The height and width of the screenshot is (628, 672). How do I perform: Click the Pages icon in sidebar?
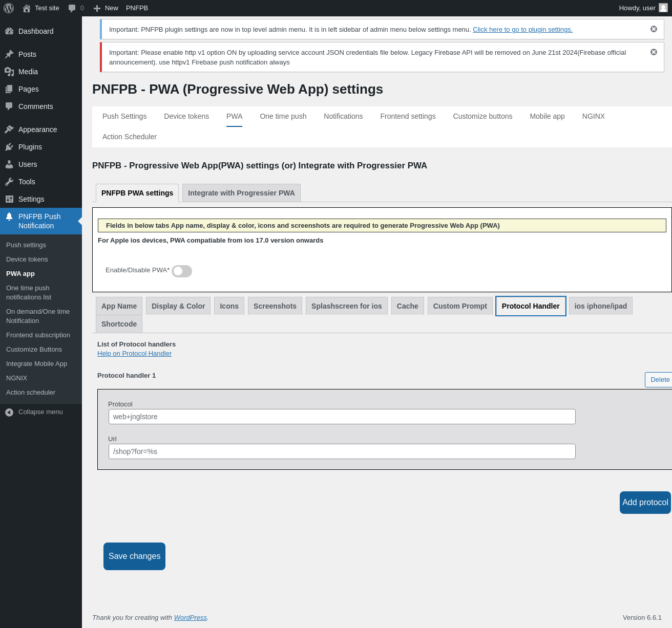9,89
